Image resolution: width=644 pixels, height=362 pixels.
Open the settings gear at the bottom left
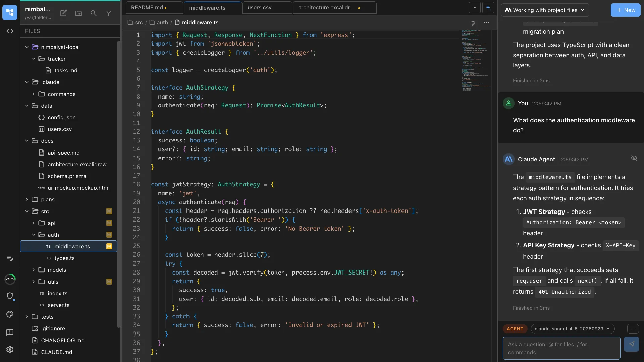pos(10,350)
